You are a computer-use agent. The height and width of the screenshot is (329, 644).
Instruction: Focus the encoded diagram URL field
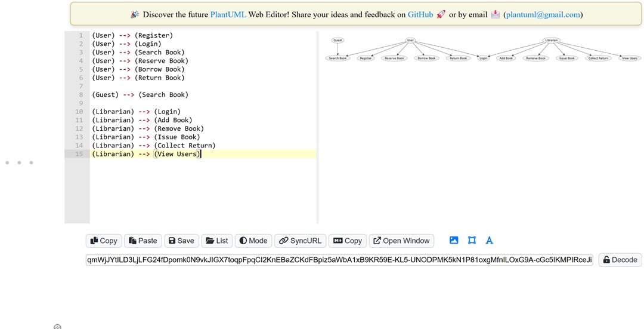pos(339,260)
